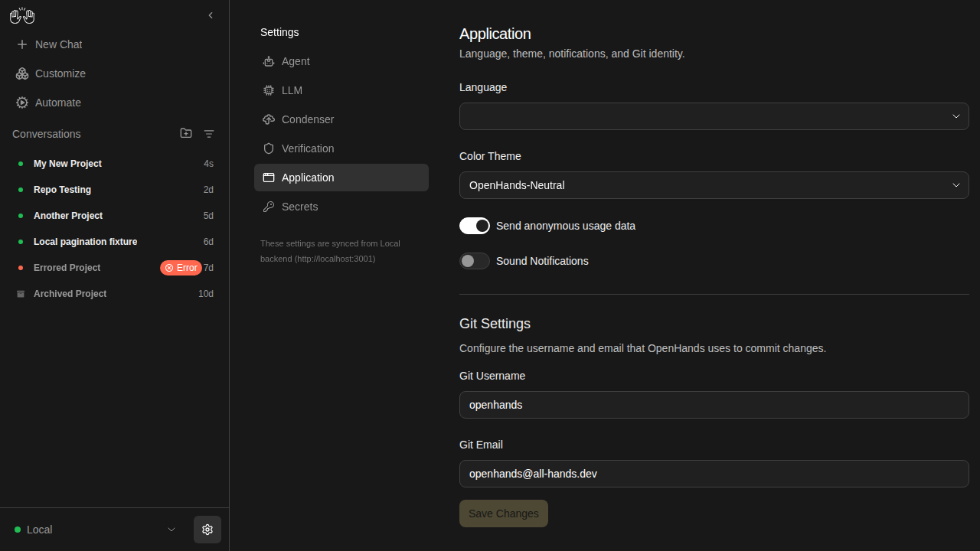
Task: Click the Error badge on Errored Project
Action: [x=181, y=268]
